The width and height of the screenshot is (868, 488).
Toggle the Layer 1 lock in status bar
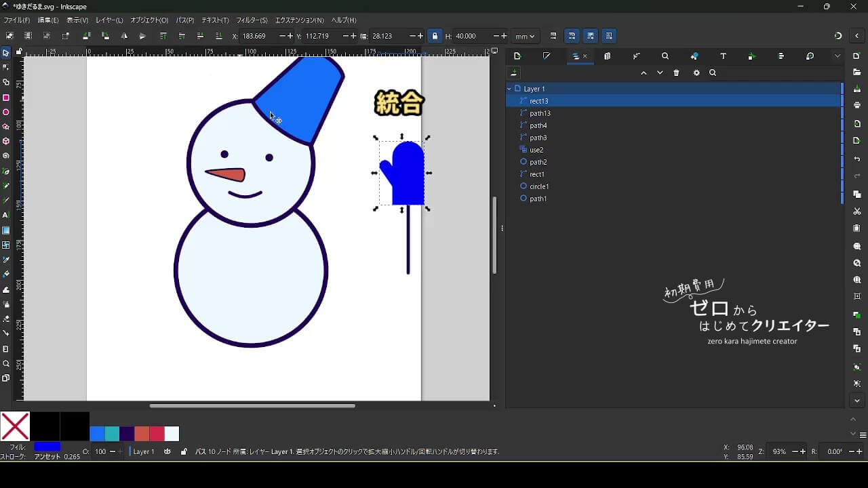[184, 451]
